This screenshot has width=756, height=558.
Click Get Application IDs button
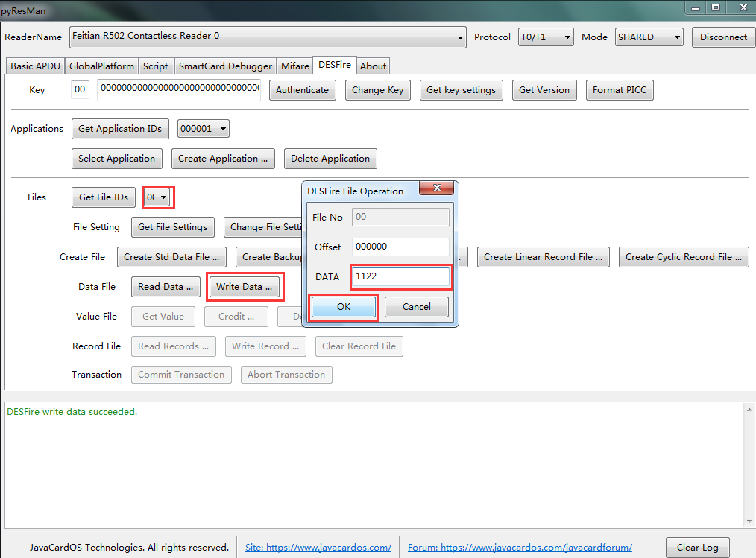click(x=120, y=129)
